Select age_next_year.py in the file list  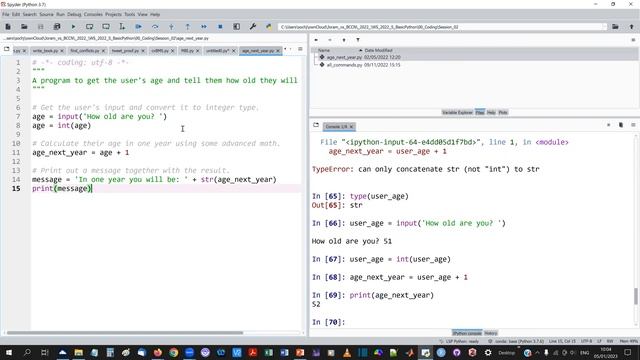click(343, 57)
